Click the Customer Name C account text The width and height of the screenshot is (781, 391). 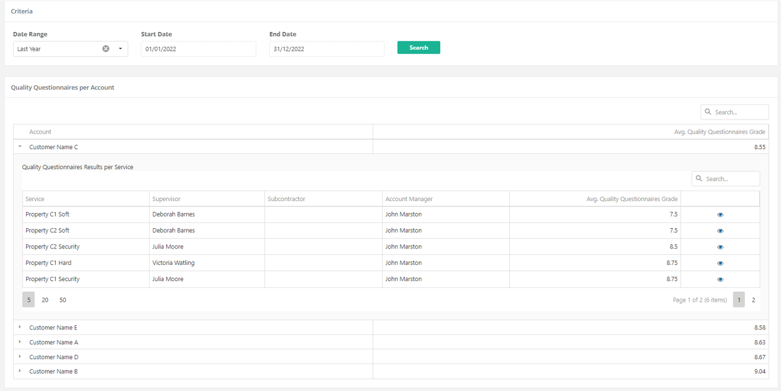tap(54, 147)
